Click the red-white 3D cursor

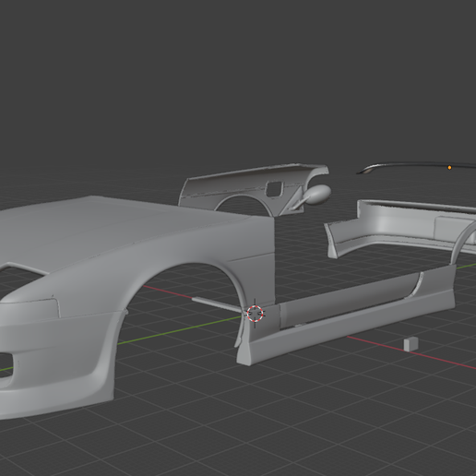[255, 314]
